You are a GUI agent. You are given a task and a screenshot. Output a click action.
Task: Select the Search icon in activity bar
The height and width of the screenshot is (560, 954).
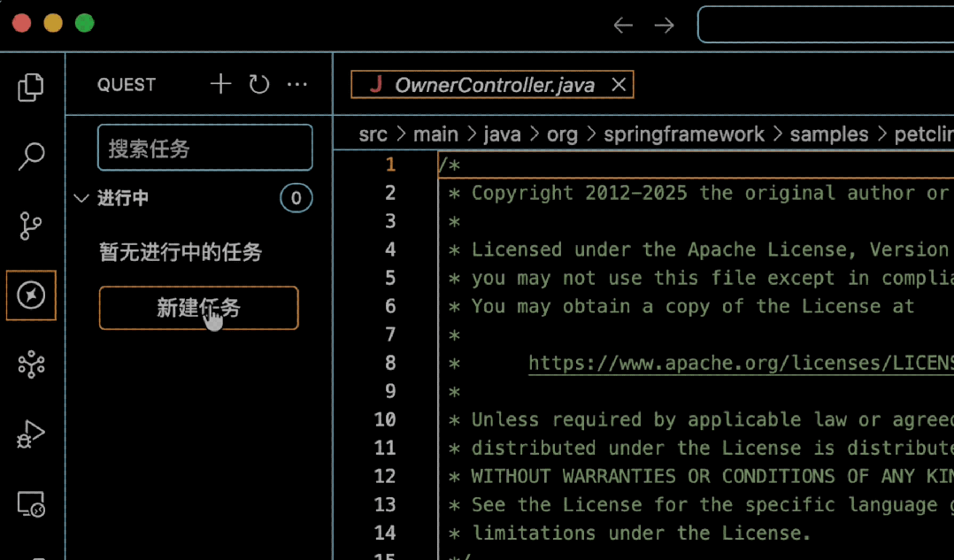coord(31,156)
